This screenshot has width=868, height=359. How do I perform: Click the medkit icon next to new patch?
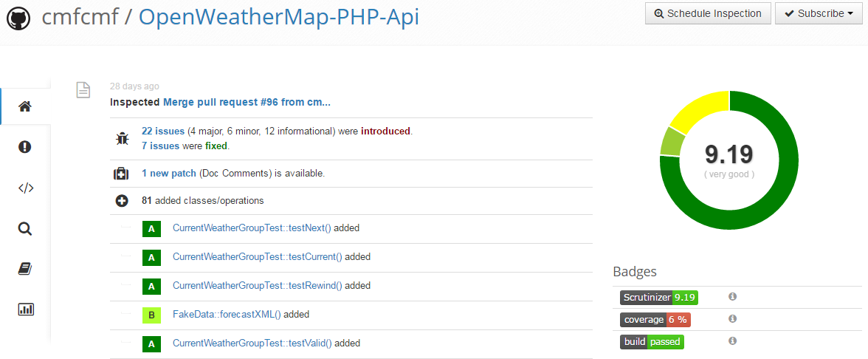(x=121, y=174)
